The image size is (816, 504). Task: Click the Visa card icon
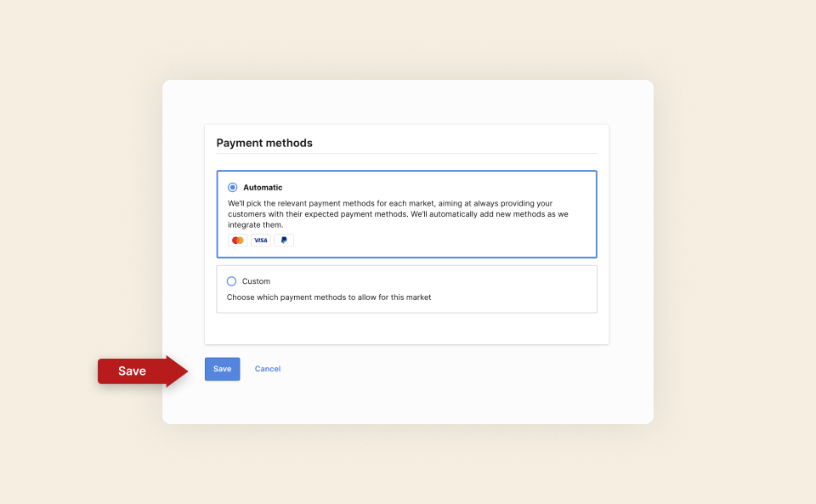[x=261, y=241]
